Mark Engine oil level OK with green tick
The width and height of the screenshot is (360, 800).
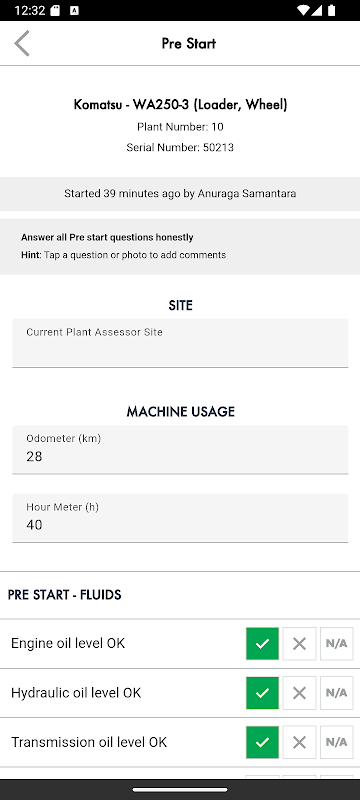pyautogui.click(x=262, y=643)
